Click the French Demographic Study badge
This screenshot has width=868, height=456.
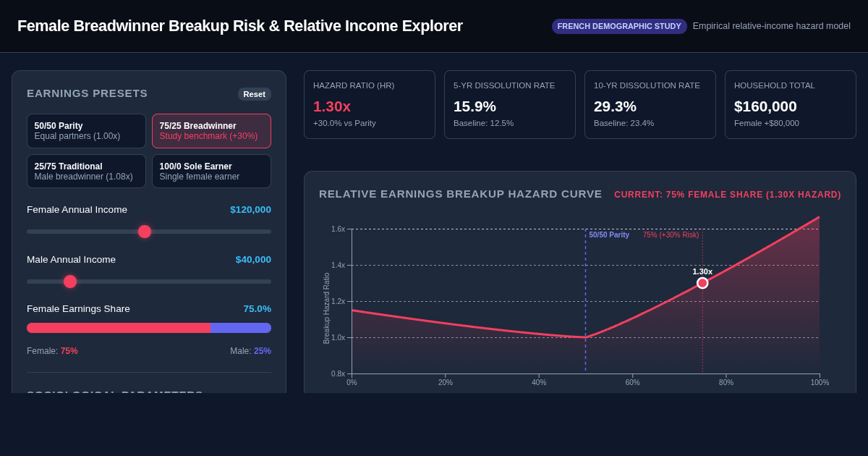click(619, 26)
